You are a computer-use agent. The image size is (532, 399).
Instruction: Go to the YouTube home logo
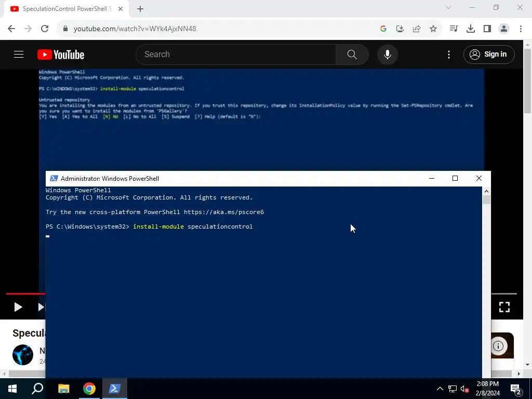(x=61, y=55)
